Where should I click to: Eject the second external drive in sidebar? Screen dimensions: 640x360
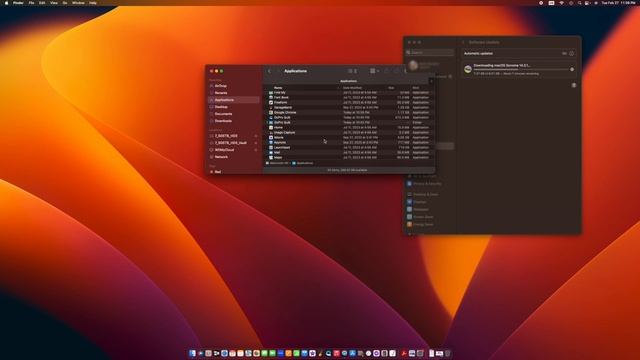click(256, 143)
